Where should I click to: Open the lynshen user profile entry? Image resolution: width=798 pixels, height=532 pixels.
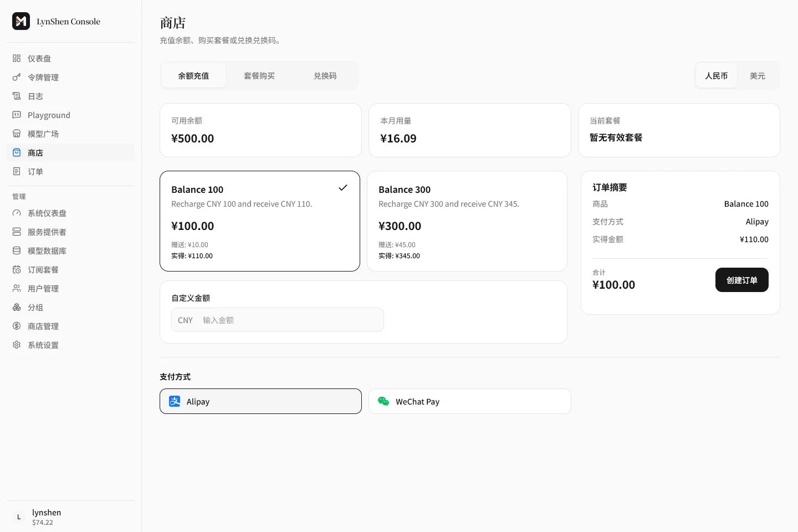point(71,516)
